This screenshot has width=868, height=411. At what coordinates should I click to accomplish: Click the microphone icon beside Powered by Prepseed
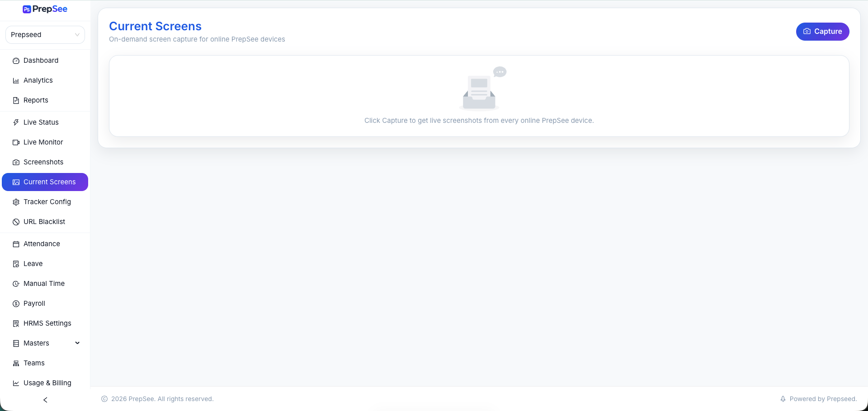(x=783, y=399)
